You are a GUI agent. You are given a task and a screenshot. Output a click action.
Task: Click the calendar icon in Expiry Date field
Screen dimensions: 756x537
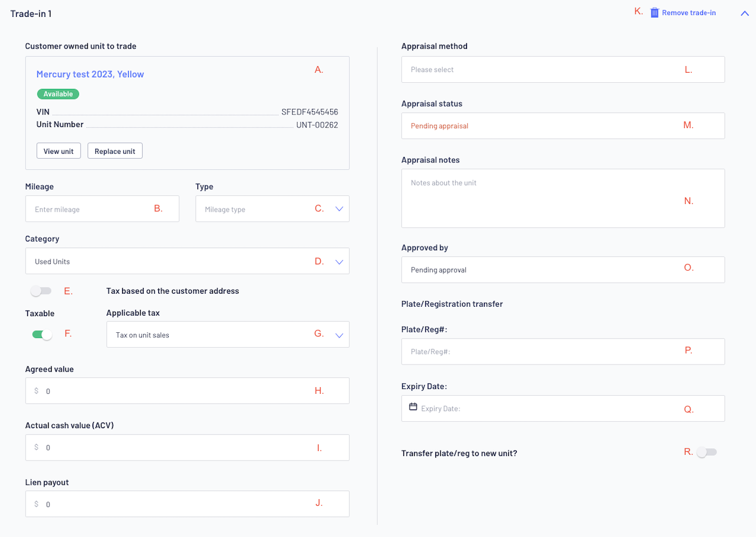click(x=413, y=406)
